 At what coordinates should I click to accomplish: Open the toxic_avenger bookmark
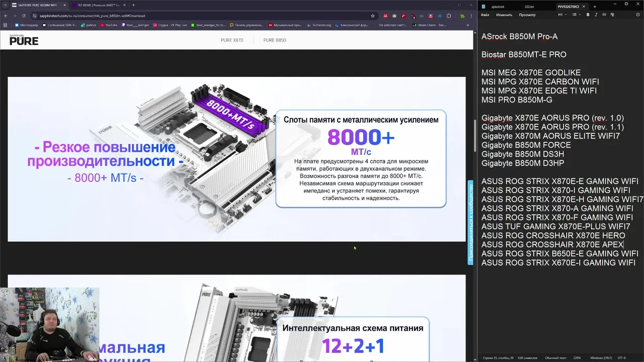click(x=135, y=25)
